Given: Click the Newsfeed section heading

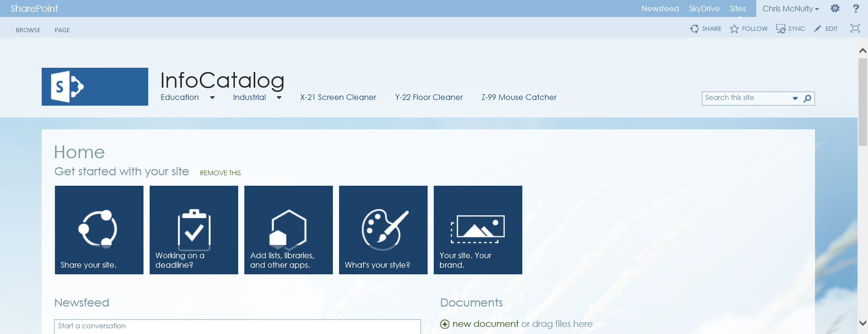Looking at the screenshot, I should [x=82, y=302].
